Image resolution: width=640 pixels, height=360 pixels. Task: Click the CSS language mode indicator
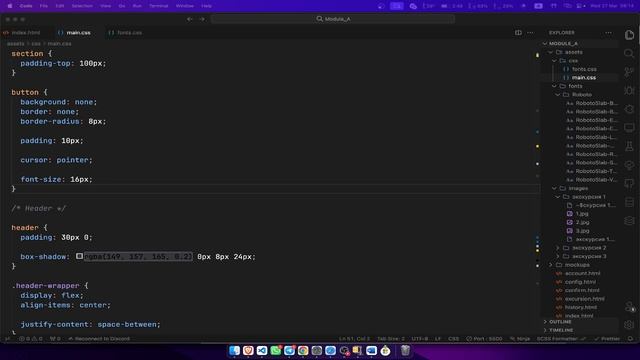(453, 339)
